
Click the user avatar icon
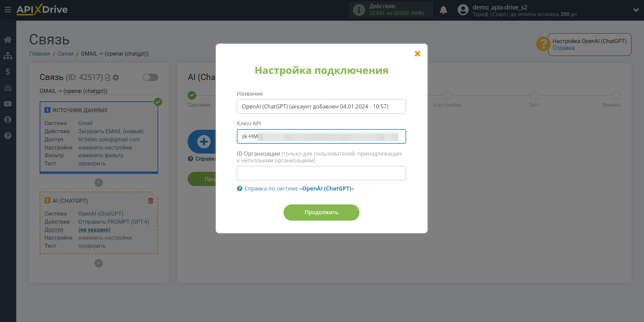tap(463, 10)
